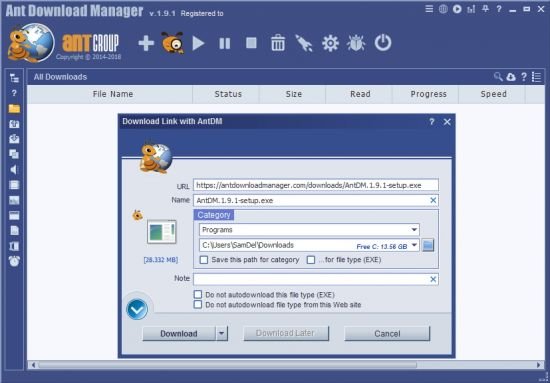Click the rocket toolbar icon
The height and width of the screenshot is (383, 550).
(x=304, y=43)
